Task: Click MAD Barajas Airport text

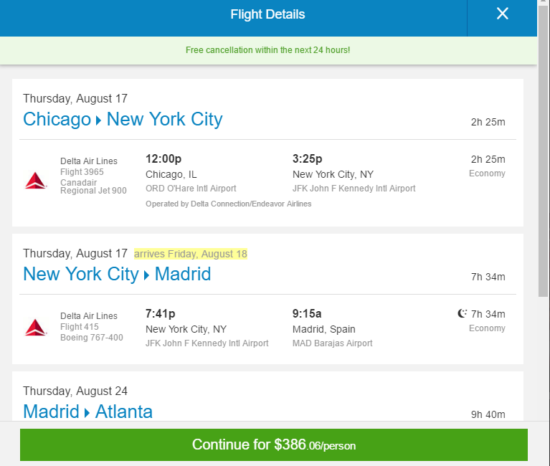Action: (x=333, y=343)
